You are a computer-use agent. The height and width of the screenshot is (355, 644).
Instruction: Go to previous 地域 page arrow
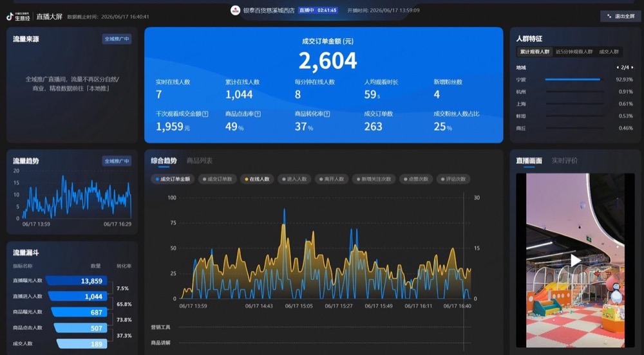click(618, 68)
